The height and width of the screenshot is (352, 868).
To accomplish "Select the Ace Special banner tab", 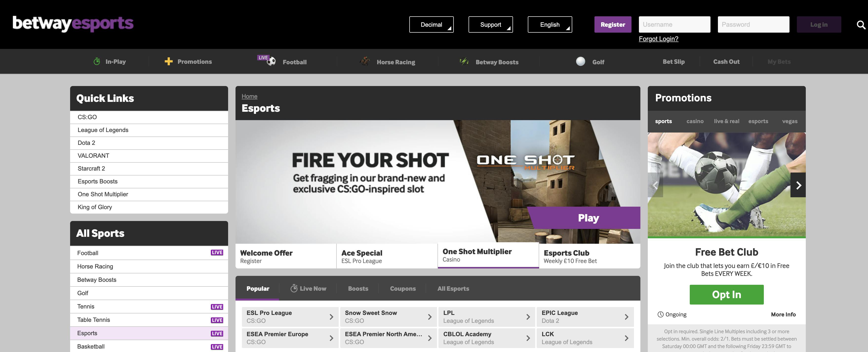I will [387, 256].
